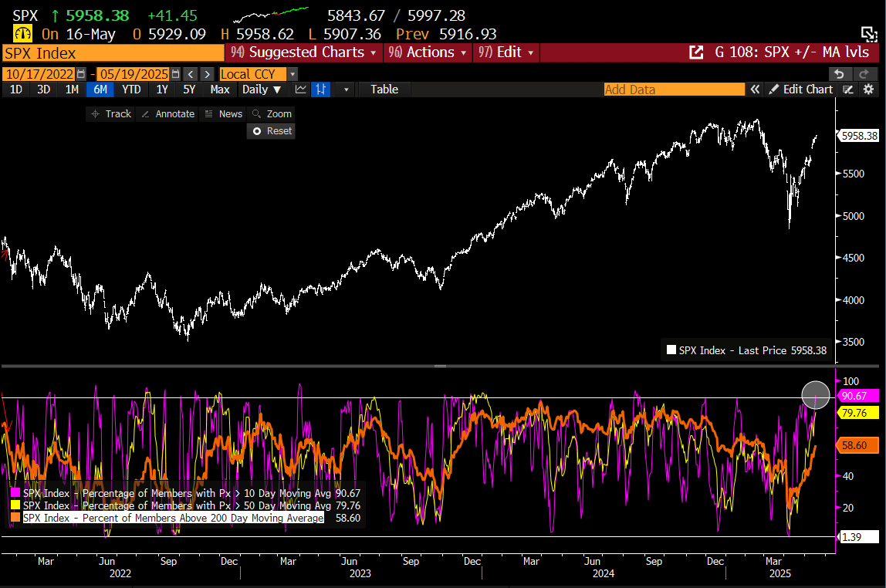Click the end date 05/19/2025 field
Image resolution: width=886 pixels, height=588 pixels.
coord(134,74)
